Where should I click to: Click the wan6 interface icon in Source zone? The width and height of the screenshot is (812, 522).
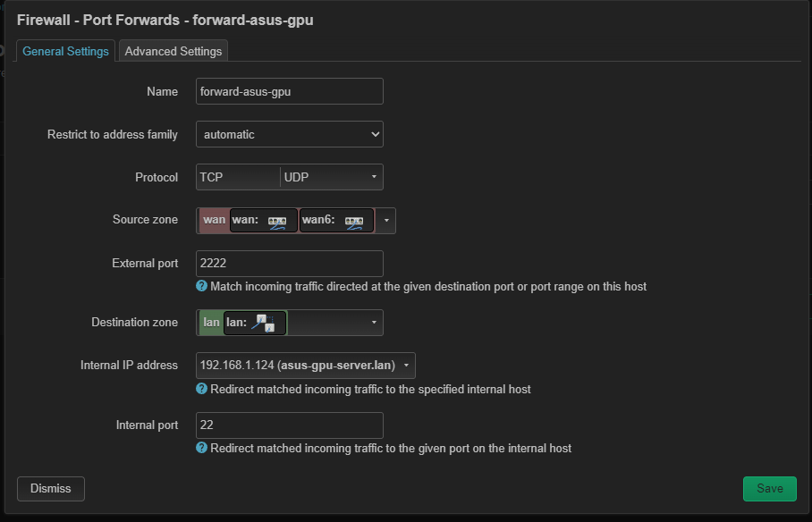click(x=354, y=223)
